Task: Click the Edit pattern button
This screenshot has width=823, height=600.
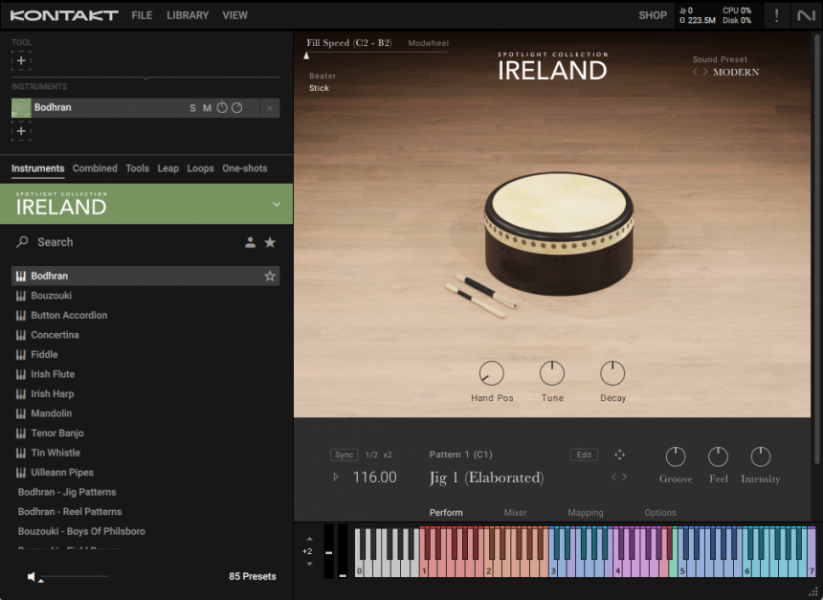Action: (584, 454)
